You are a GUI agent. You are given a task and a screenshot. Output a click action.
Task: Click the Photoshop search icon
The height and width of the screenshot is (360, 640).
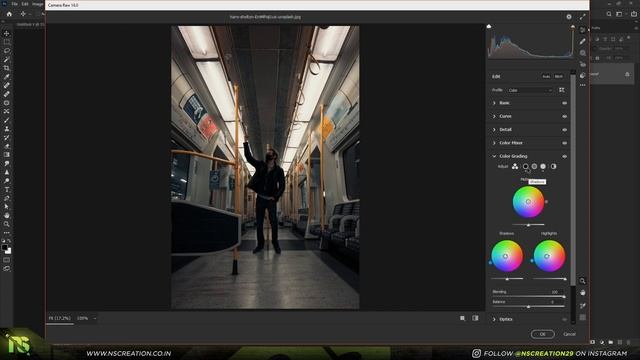(609, 14)
